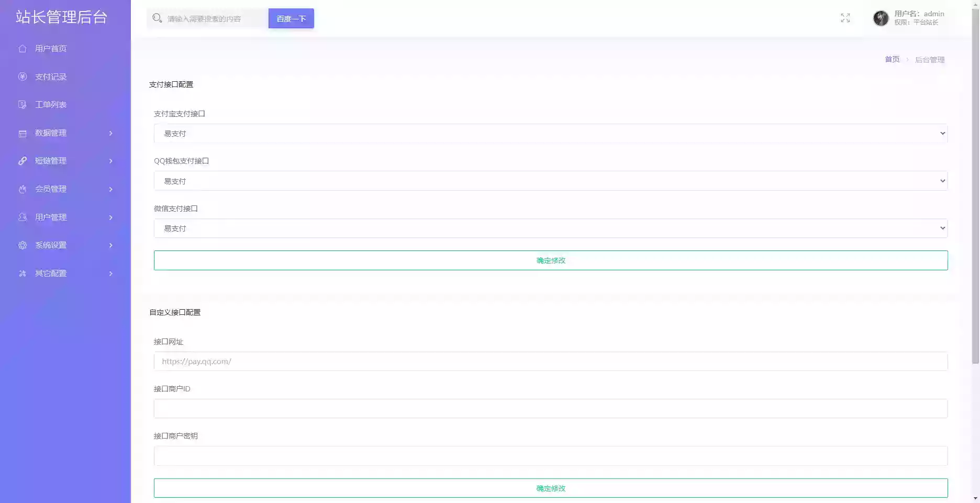
Task: Click the chain link icon for 短链管理
Action: pyautogui.click(x=23, y=161)
